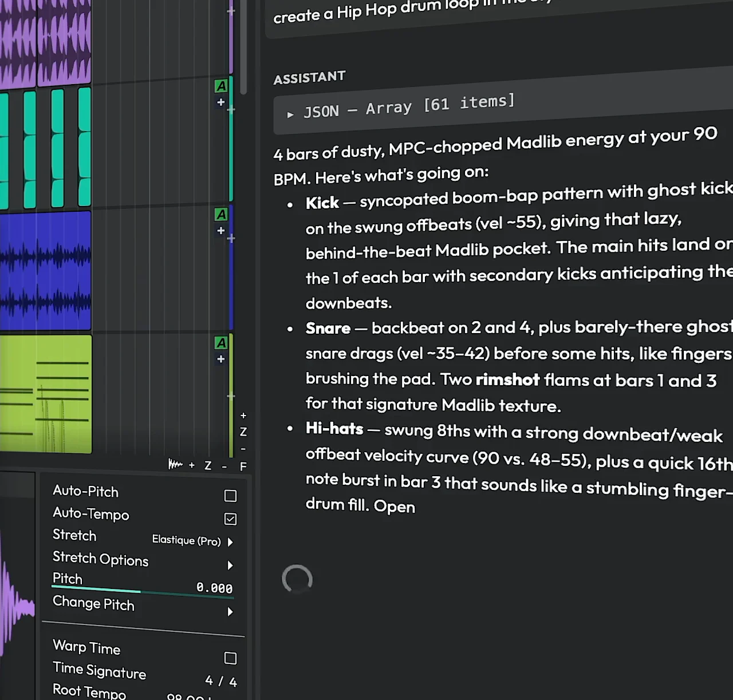This screenshot has width=733, height=700.
Task: Click the horizontal Z zoom button
Action: [208, 466]
